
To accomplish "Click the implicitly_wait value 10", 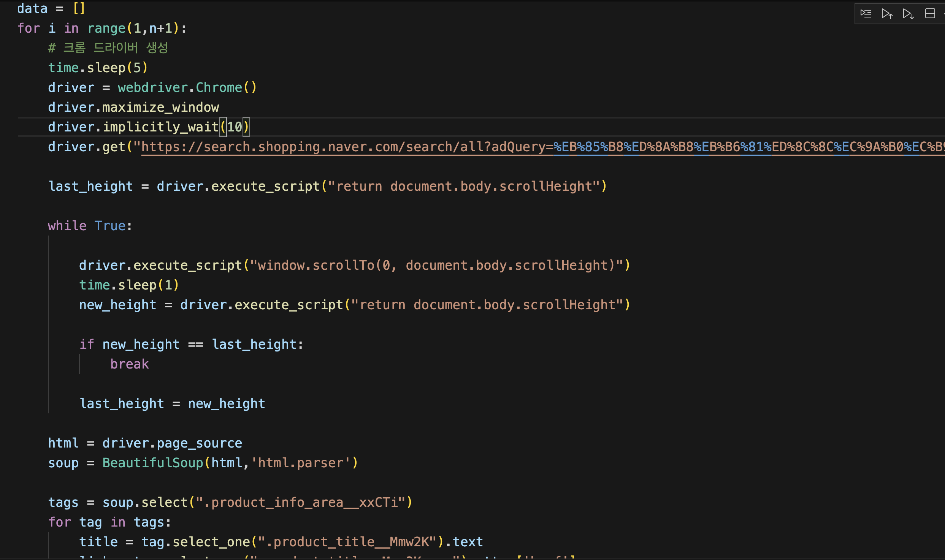I will tap(235, 127).
